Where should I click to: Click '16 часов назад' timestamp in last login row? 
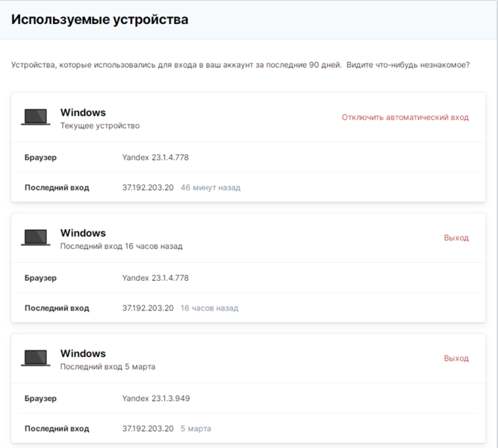pos(209,308)
